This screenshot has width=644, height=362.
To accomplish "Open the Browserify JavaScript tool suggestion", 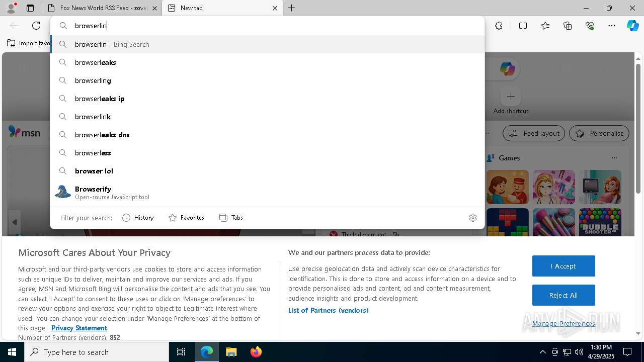I will 268,193.
